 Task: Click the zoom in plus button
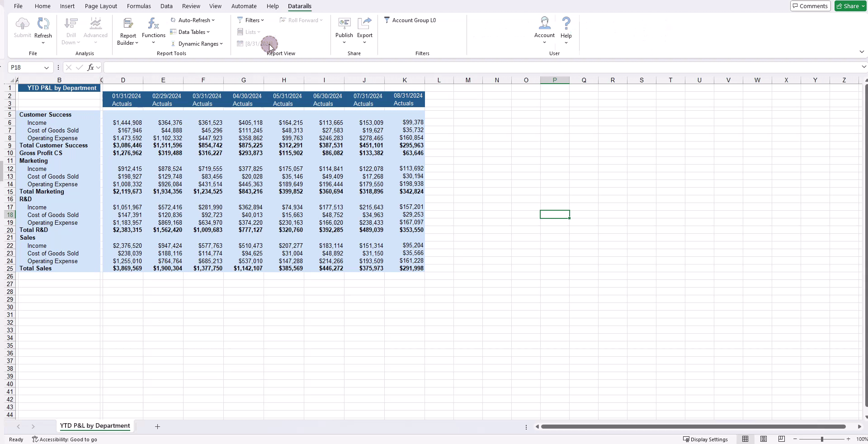[849, 439]
